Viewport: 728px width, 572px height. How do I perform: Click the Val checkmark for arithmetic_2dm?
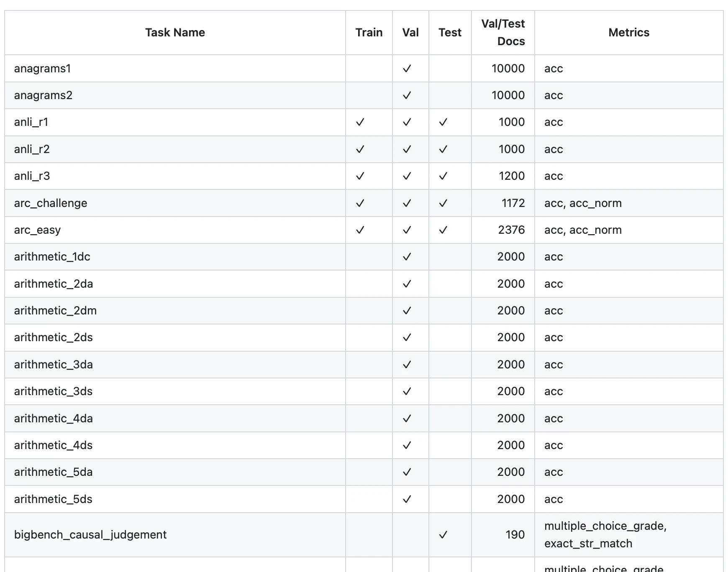pos(407,311)
